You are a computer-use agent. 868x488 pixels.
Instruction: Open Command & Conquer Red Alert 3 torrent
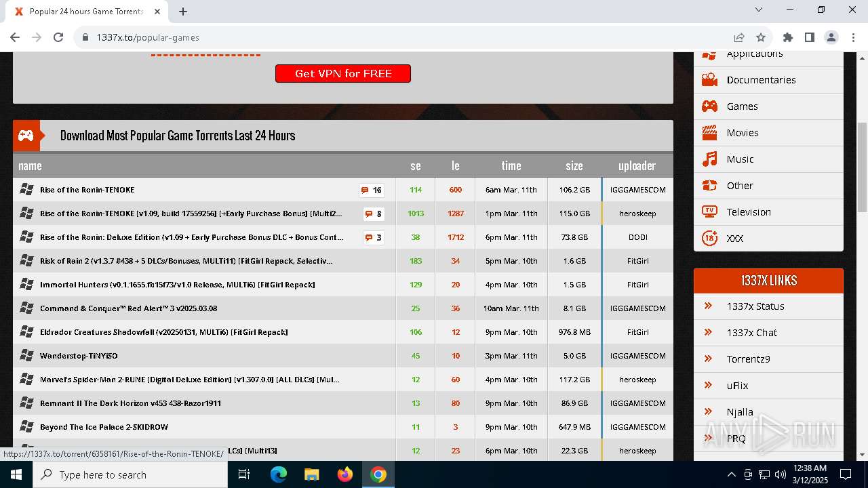tap(129, 308)
